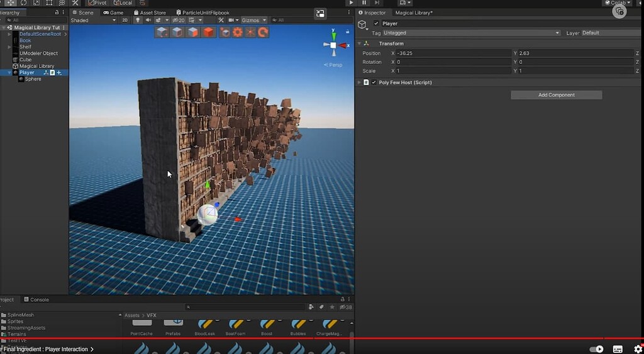Toggle scene audio speaker icon
644x354 pixels.
click(x=148, y=20)
